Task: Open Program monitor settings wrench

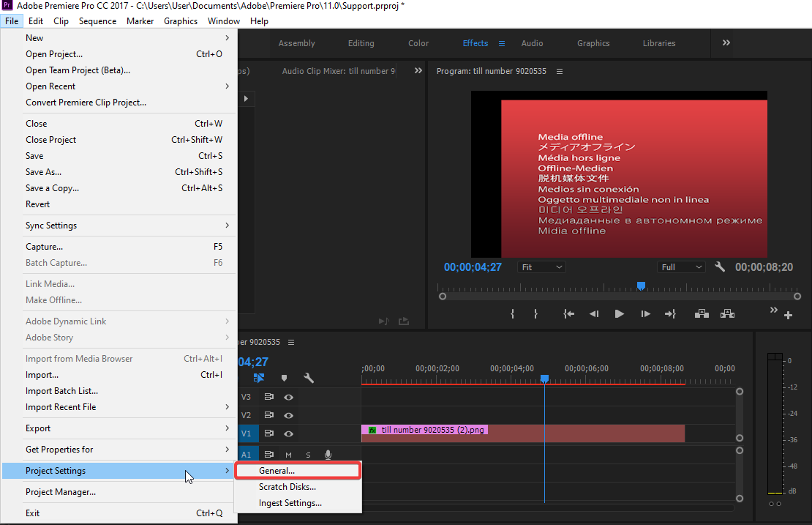Action: tap(720, 267)
